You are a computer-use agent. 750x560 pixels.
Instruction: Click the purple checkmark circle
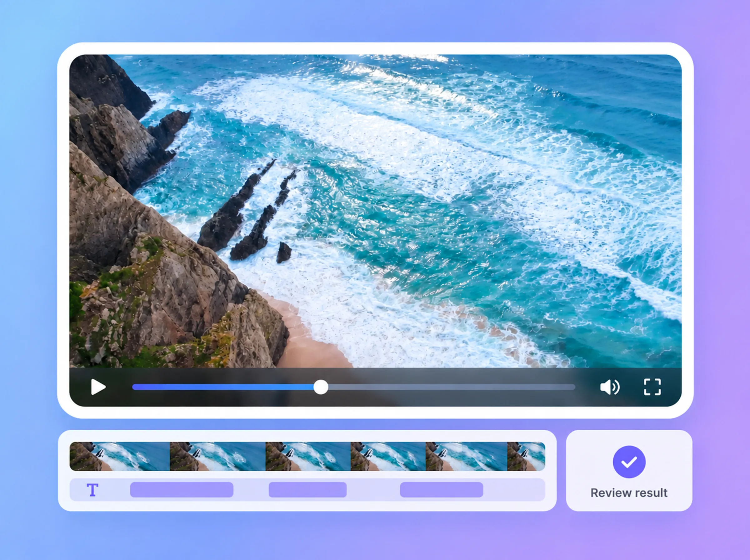pos(629,462)
